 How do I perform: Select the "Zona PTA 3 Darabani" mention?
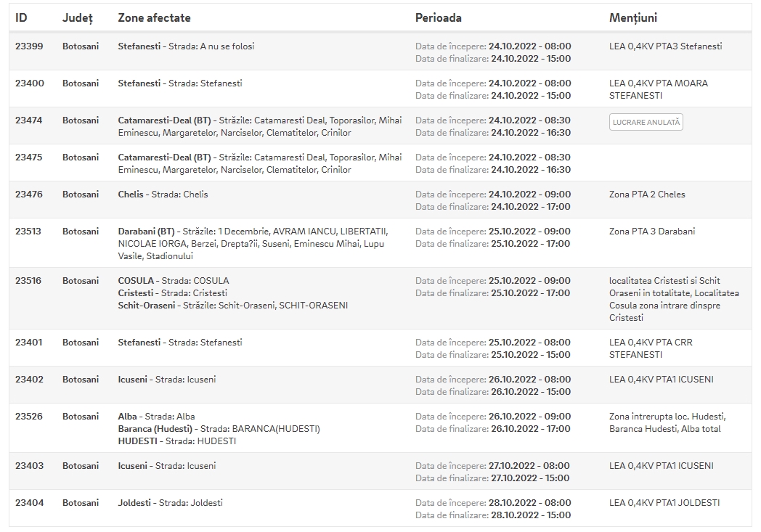coord(651,232)
